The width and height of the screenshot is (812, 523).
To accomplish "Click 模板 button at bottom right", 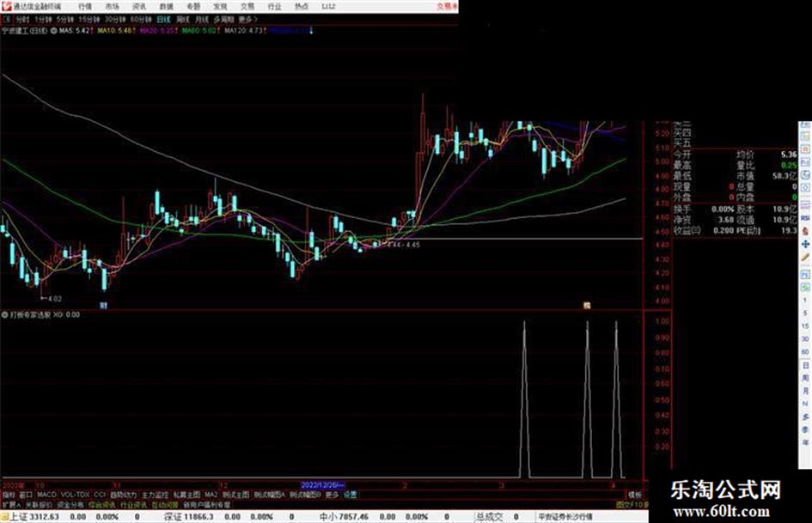I will (x=634, y=495).
